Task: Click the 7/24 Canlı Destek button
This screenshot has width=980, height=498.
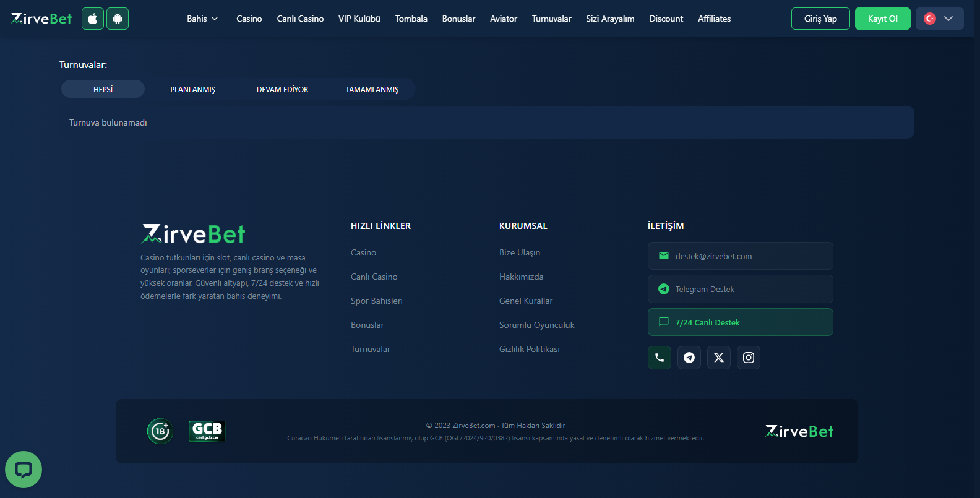Action: click(741, 322)
